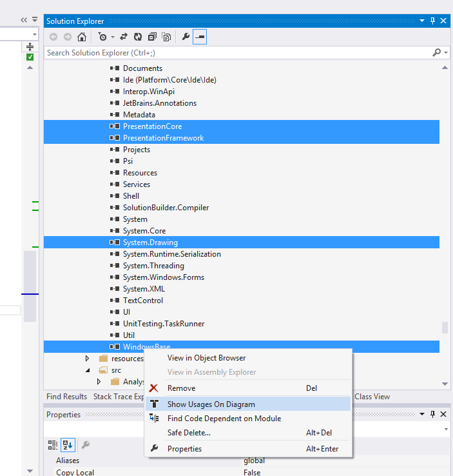Open Properties wrench icon in toolbar
453x476 pixels.
click(186, 37)
